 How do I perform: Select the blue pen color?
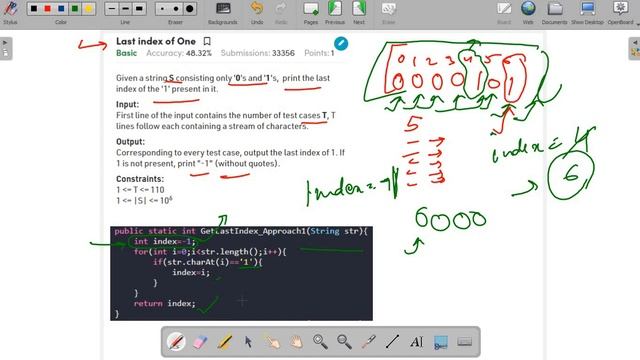[x=61, y=9]
